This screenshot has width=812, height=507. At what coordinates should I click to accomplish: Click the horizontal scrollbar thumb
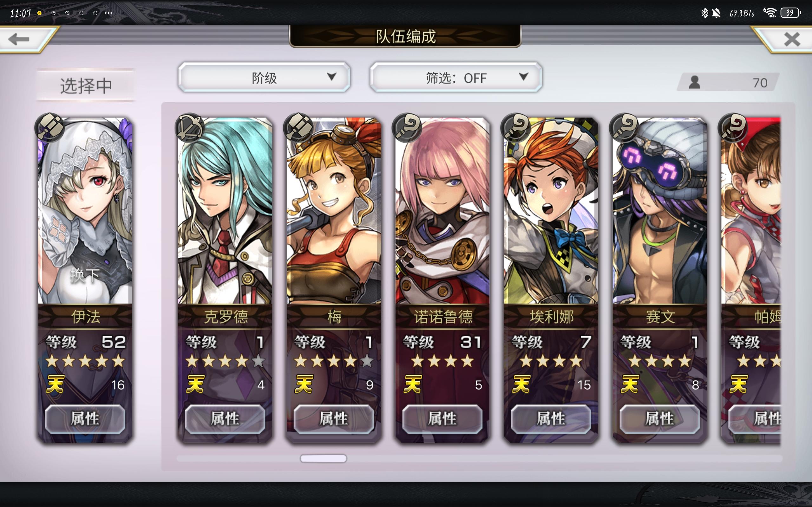(x=324, y=459)
